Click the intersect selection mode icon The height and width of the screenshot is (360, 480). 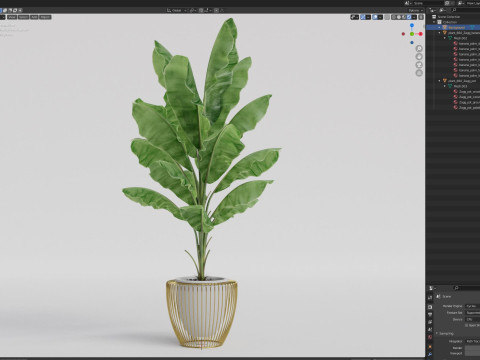20,10
